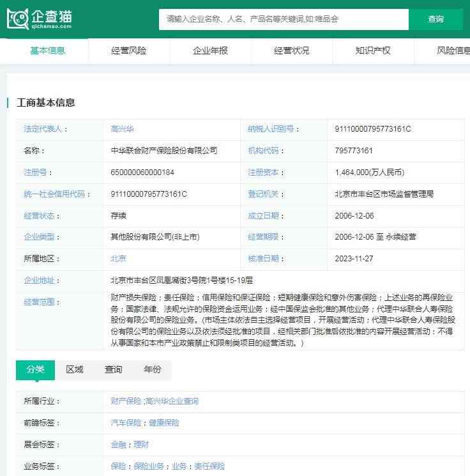The image size is (470, 476).
Task: Open the 北京 region link
Action: 118,259
